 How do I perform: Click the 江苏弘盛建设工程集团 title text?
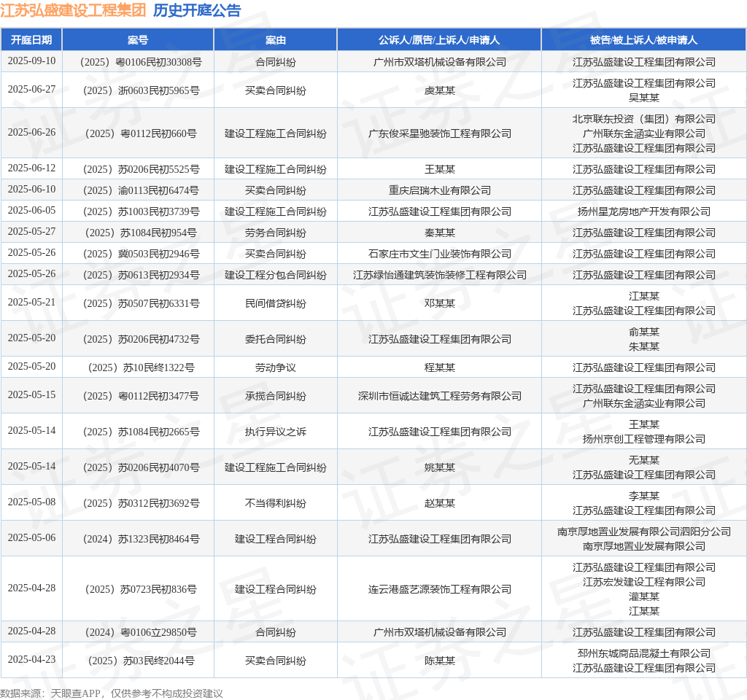[x=74, y=10]
